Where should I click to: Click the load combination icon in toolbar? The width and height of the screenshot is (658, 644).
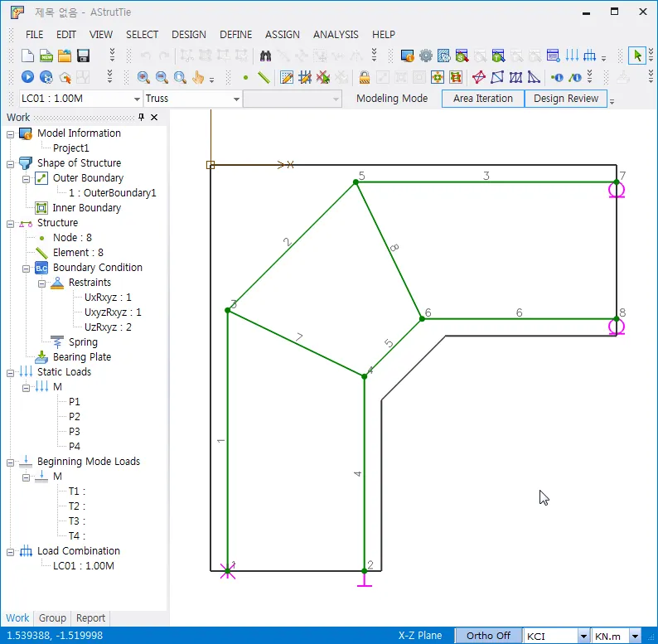pyautogui.click(x=589, y=56)
